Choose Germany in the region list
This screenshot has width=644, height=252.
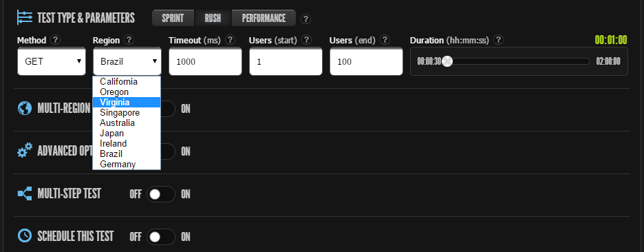click(x=127, y=165)
